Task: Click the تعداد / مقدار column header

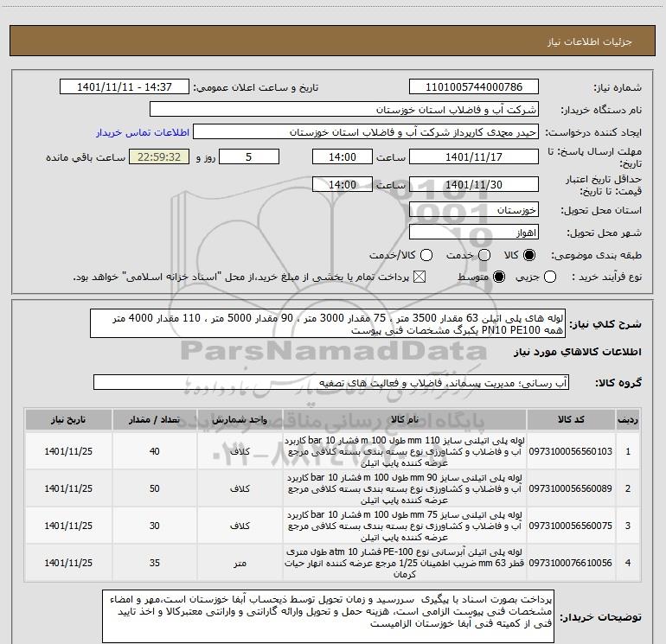Action: coord(155,420)
